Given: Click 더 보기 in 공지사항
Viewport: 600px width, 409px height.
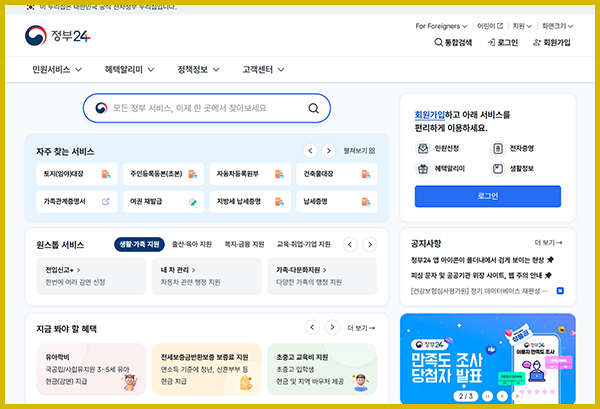Looking at the screenshot, I should click(548, 243).
